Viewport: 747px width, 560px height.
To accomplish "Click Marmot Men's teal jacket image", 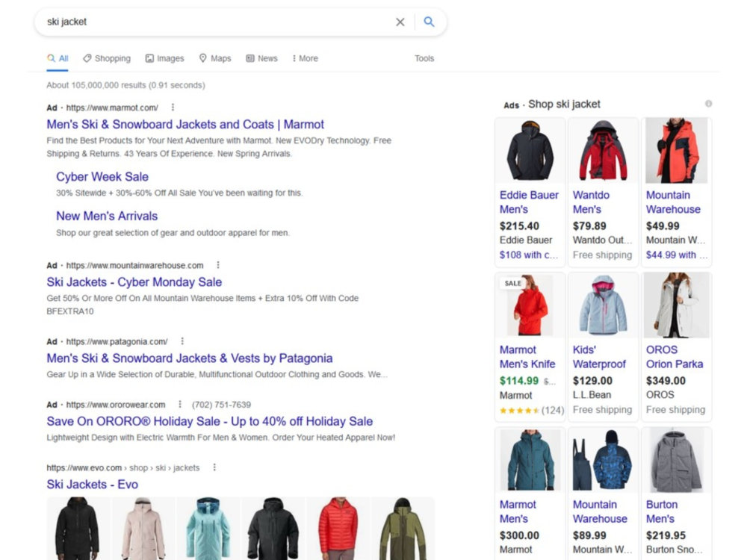I will pos(530,460).
